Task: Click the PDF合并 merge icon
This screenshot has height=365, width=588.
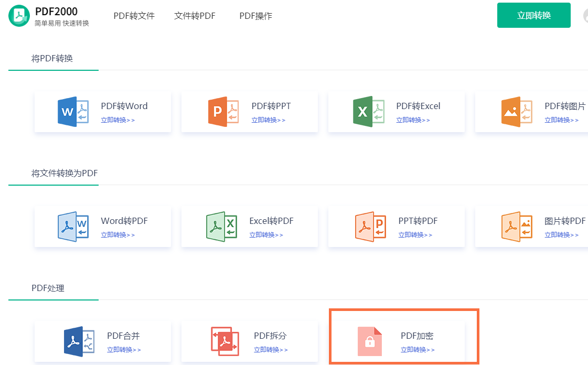Action: tap(79, 341)
